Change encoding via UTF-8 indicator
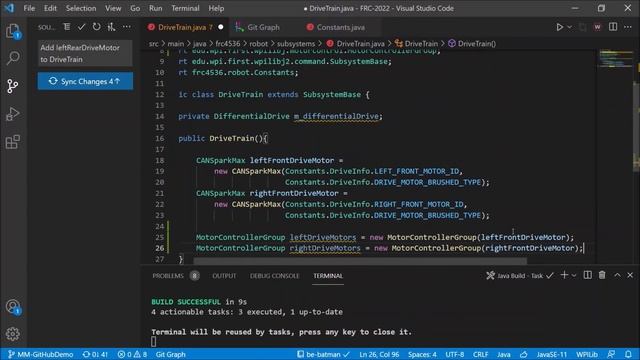The height and width of the screenshot is (360, 640). click(454, 354)
